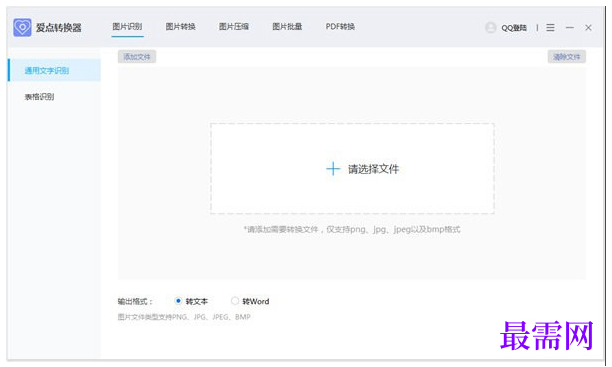Click the 输出格式 label
Screen dimensions: 612x367
pos(135,301)
